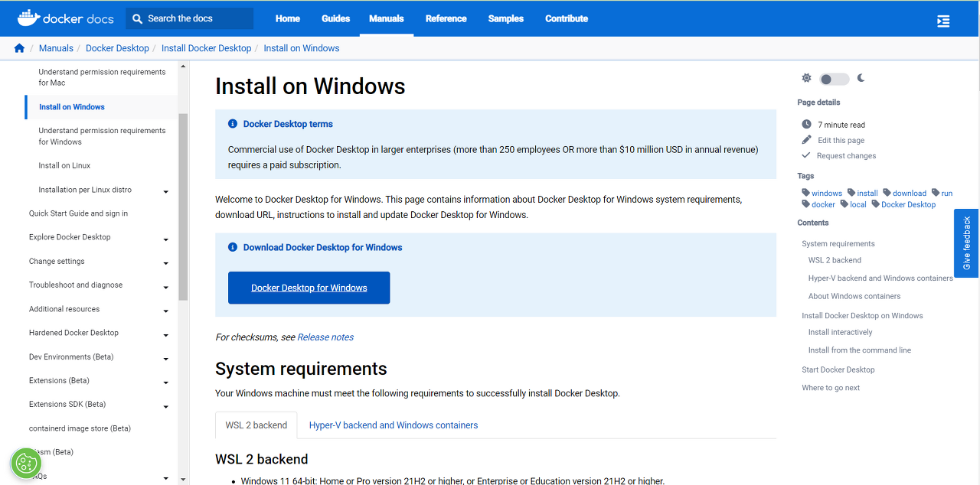Click the checkmark icon beside Request changes
The width and height of the screenshot is (980, 485).
coord(806,155)
